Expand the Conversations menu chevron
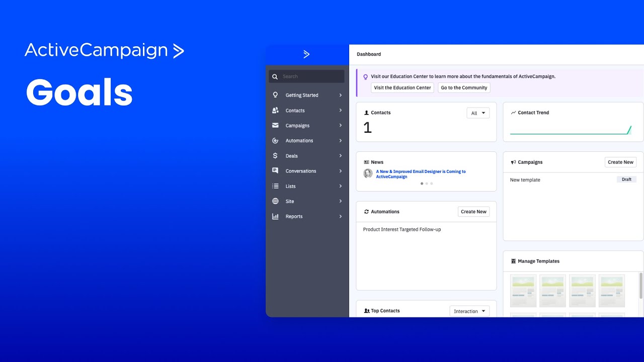 [341, 171]
